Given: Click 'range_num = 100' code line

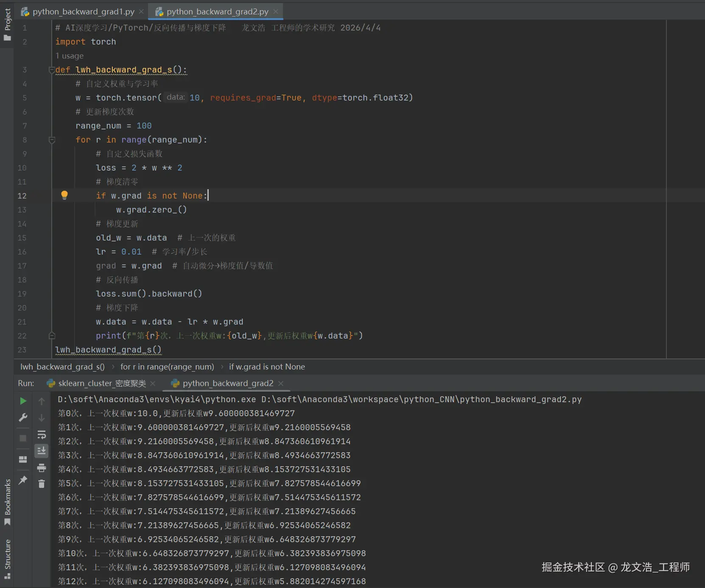Looking at the screenshot, I should [114, 126].
